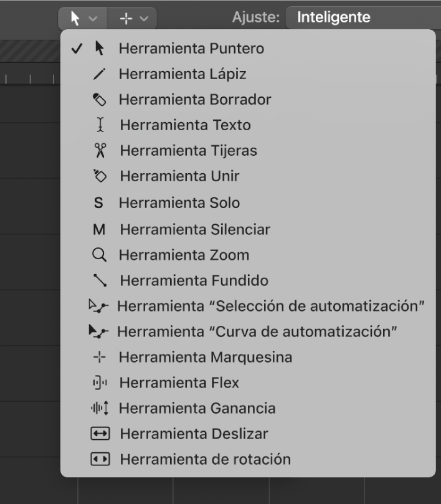
Task: Click the Lápiz pencil tool icon
Action: (x=100, y=74)
